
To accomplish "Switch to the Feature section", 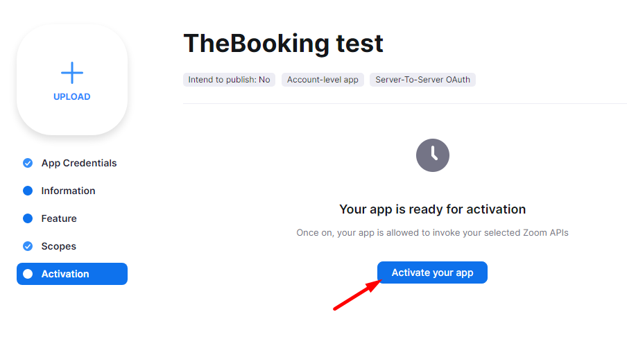I will coord(59,218).
